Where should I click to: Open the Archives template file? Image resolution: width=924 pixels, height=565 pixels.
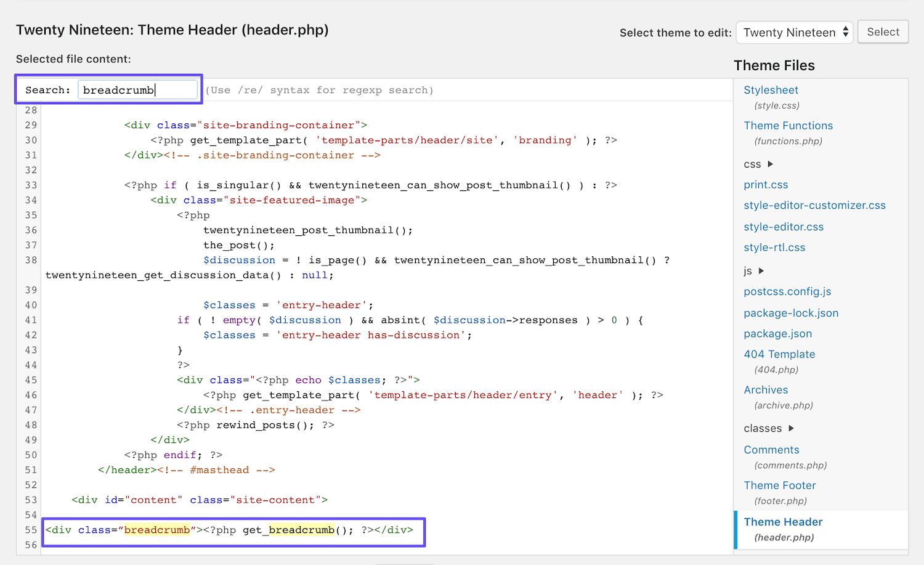point(766,389)
